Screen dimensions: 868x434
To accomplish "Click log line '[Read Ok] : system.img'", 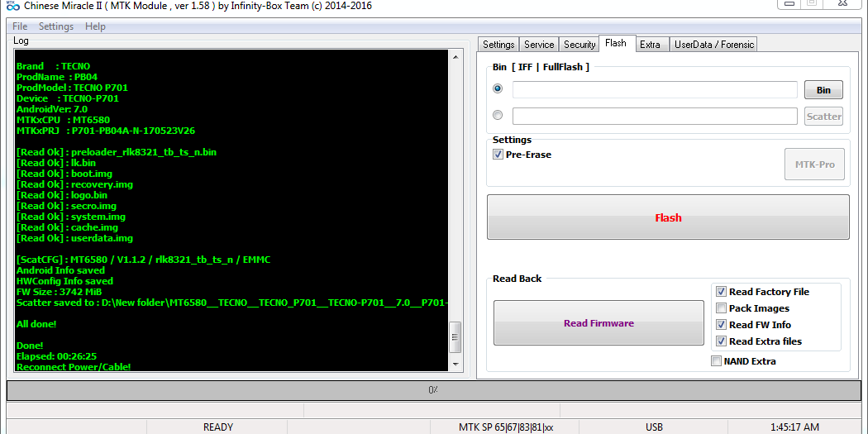I will tap(71, 217).
